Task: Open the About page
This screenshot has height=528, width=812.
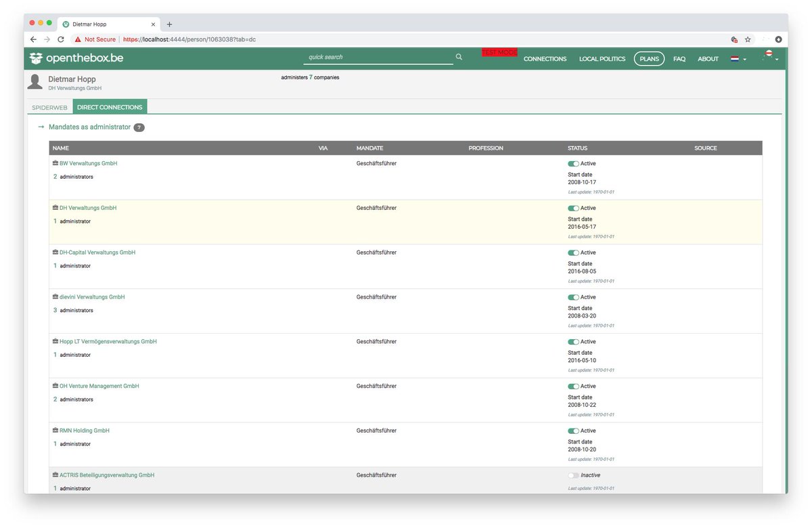Action: coord(708,59)
